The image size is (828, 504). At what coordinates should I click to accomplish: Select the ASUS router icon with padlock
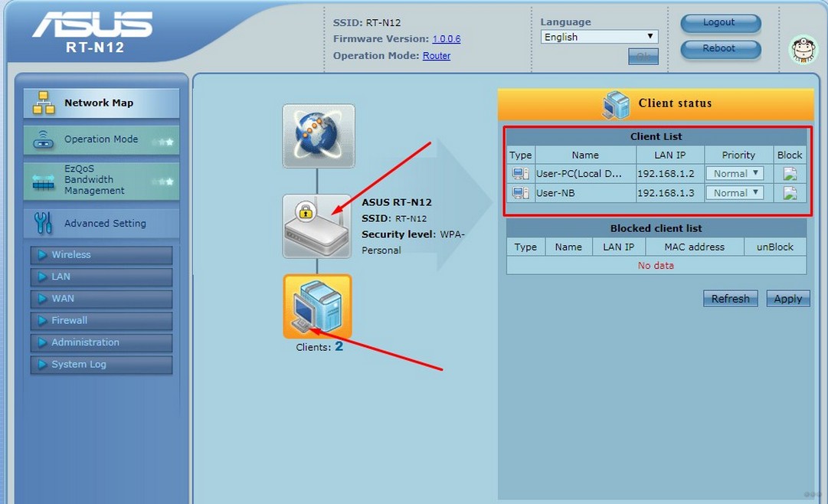click(x=317, y=226)
